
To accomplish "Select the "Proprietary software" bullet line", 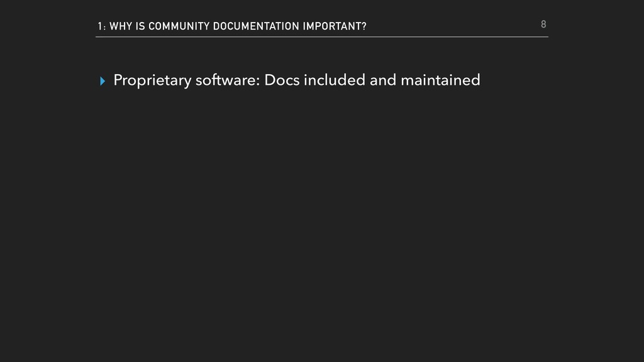I will [296, 80].
